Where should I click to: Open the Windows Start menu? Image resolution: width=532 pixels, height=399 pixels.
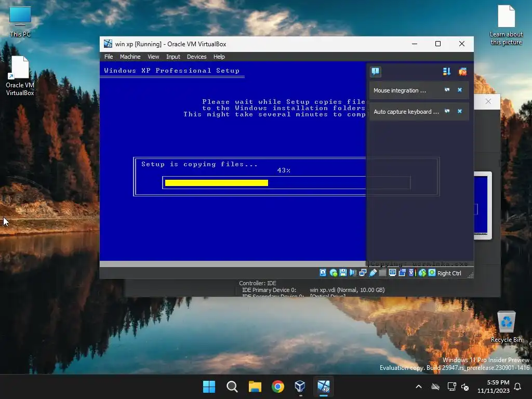[x=209, y=387]
